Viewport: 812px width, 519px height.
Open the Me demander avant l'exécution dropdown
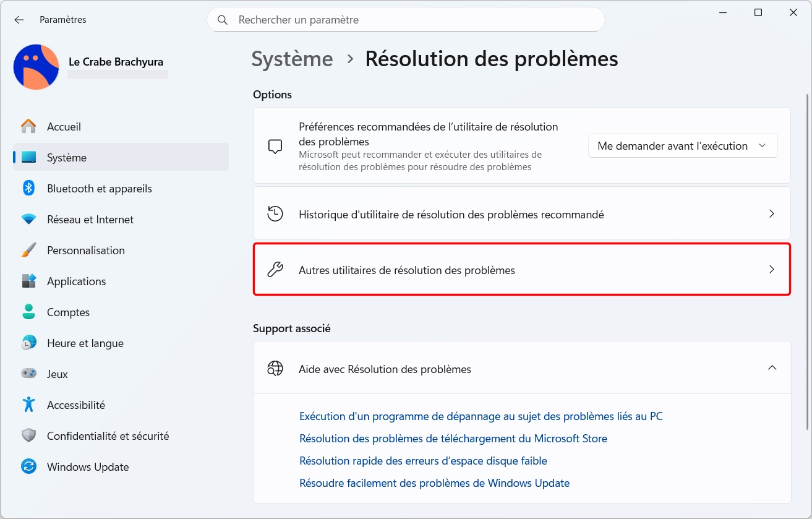682,146
